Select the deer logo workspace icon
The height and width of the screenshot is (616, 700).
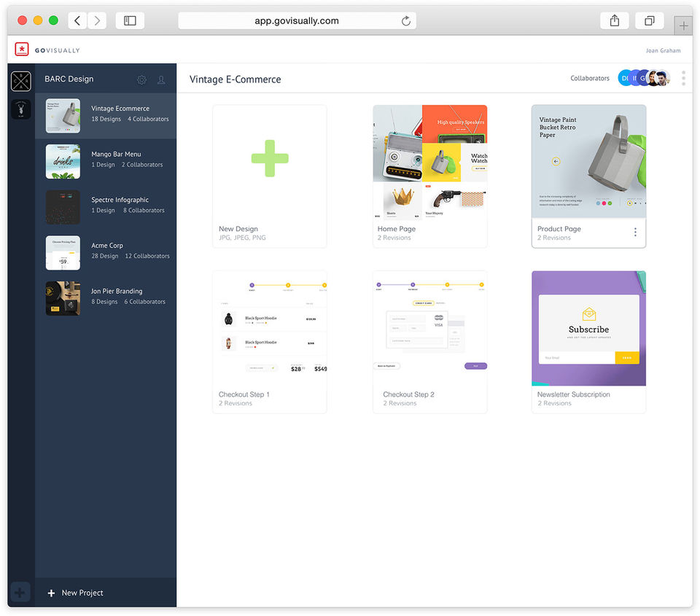[21, 109]
